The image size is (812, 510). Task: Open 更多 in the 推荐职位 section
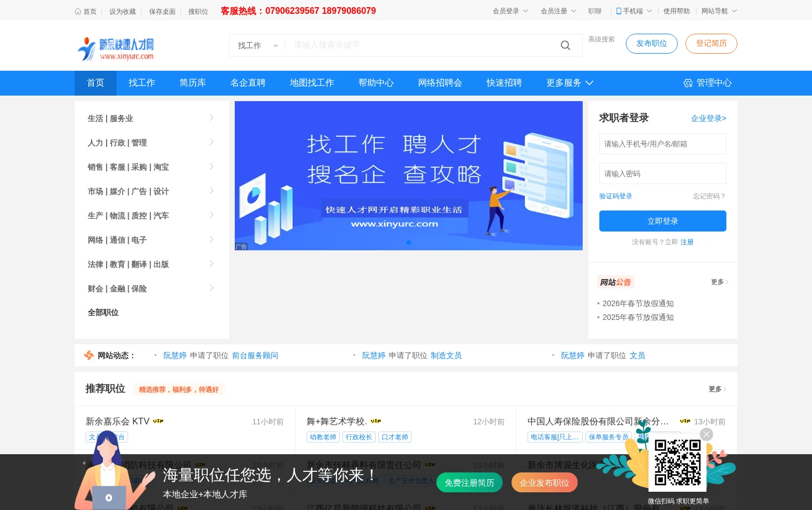click(718, 389)
